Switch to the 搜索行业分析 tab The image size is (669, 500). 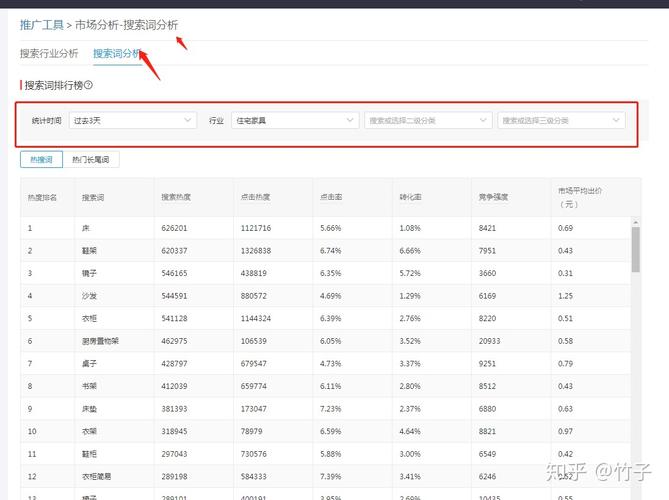(x=49, y=53)
